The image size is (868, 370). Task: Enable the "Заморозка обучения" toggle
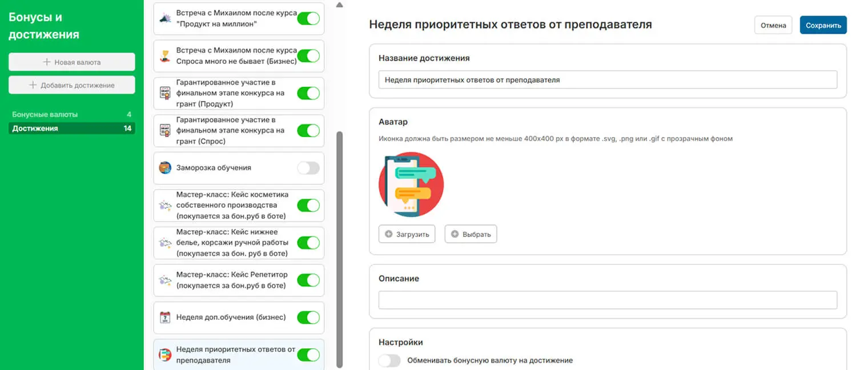click(308, 167)
